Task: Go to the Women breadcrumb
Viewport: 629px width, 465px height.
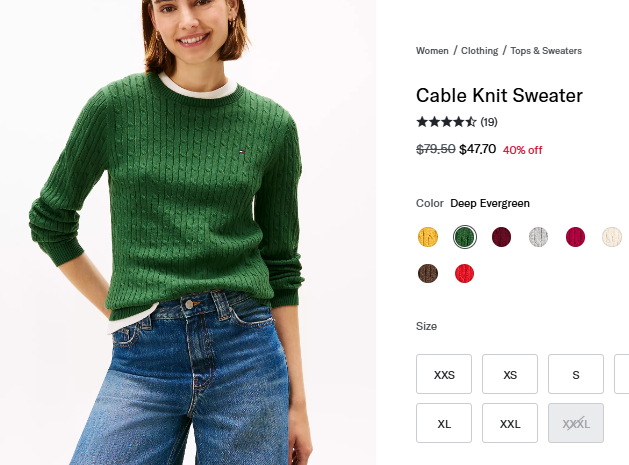Action: 432,51
